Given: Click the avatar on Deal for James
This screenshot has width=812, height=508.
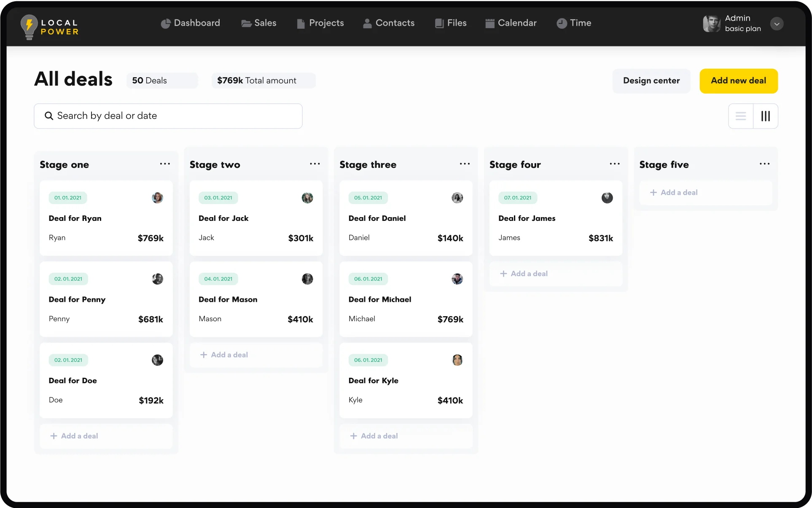Looking at the screenshot, I should [607, 198].
